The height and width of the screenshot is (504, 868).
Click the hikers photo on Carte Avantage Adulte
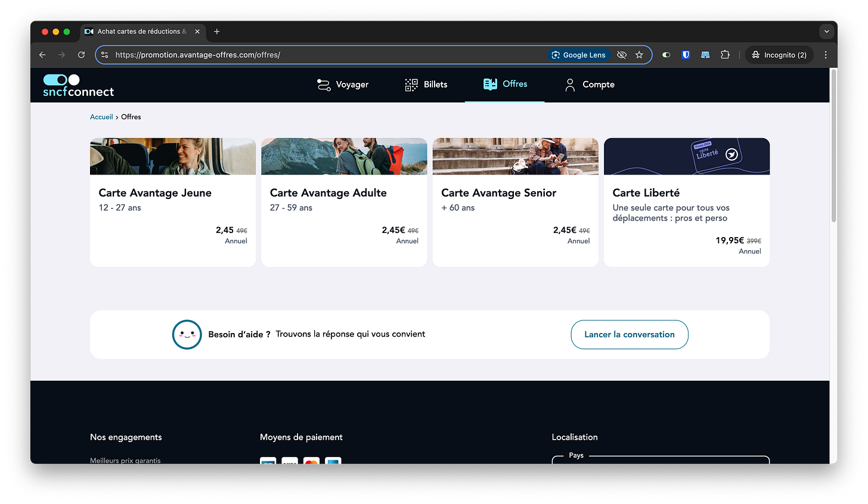pyautogui.click(x=344, y=156)
